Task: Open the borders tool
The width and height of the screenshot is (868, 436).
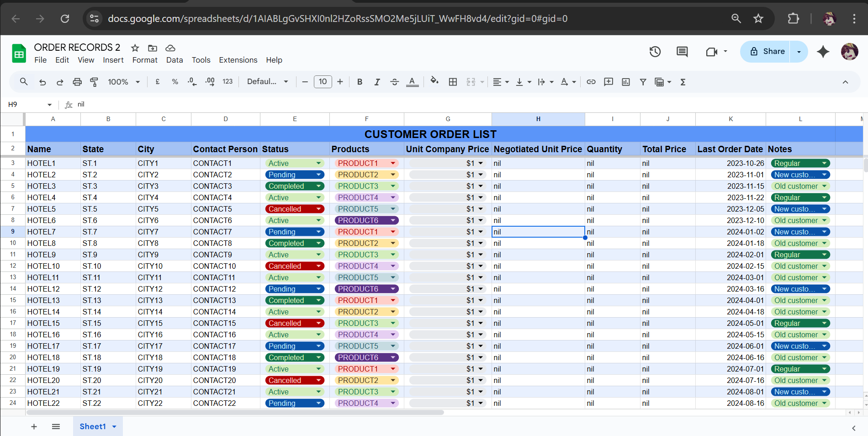Action: [453, 82]
